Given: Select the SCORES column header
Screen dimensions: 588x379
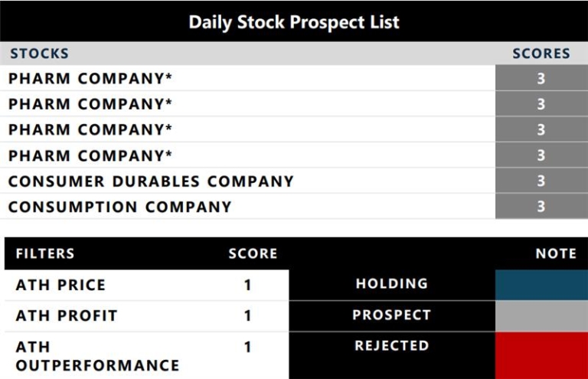Looking at the screenshot, I should click(541, 54).
